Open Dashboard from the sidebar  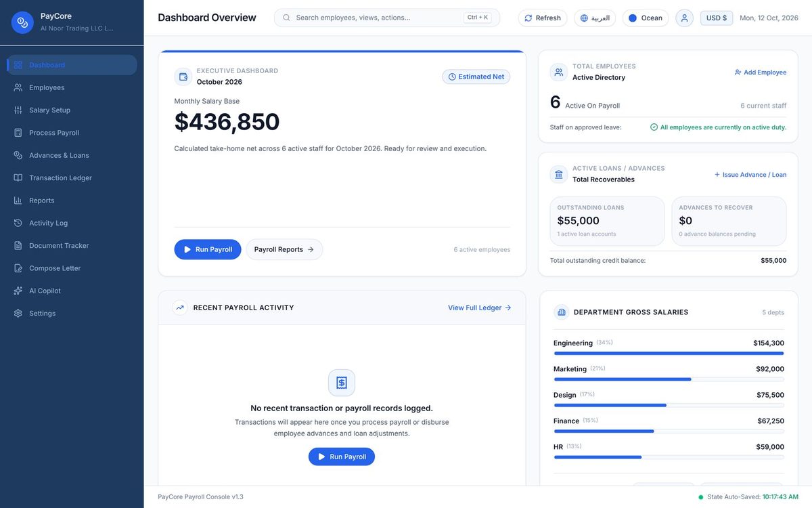(72, 65)
